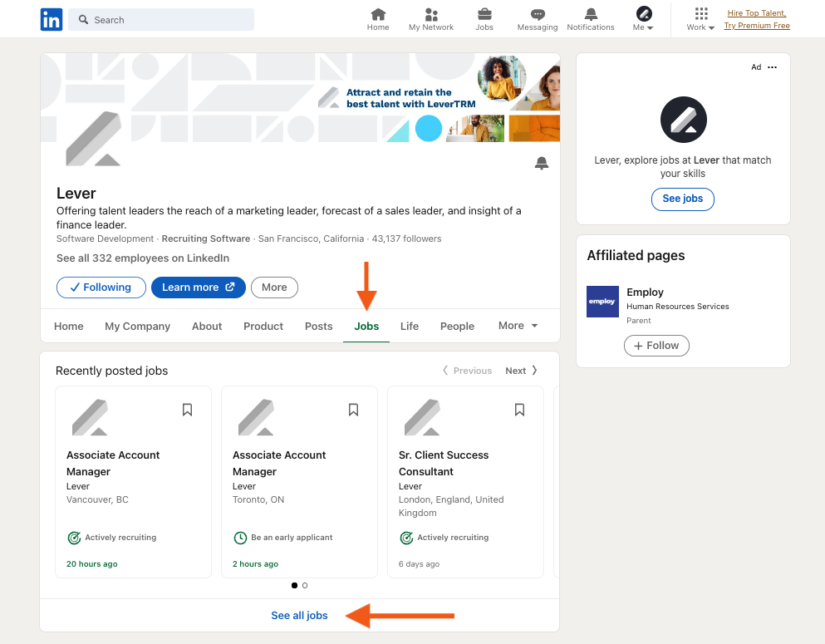Click Be an early applicant label
The height and width of the screenshot is (644, 825).
[x=292, y=537]
